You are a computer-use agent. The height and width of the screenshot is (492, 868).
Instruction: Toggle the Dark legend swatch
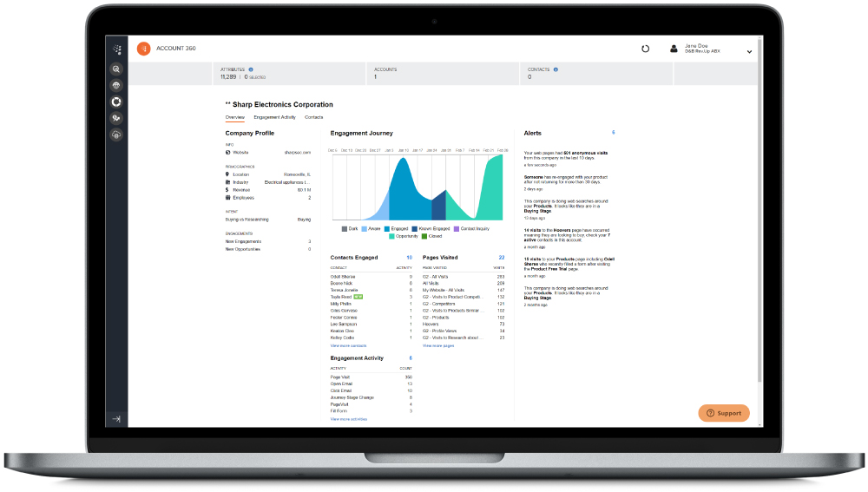(345, 229)
